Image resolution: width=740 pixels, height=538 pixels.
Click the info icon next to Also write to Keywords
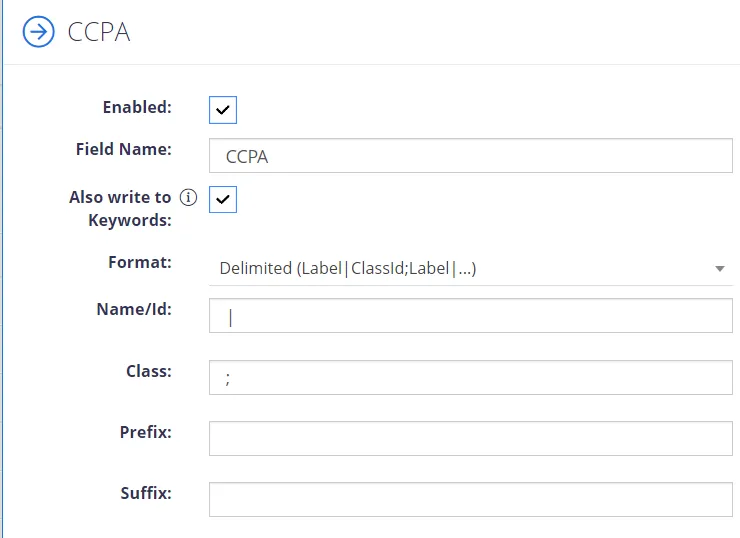(188, 197)
